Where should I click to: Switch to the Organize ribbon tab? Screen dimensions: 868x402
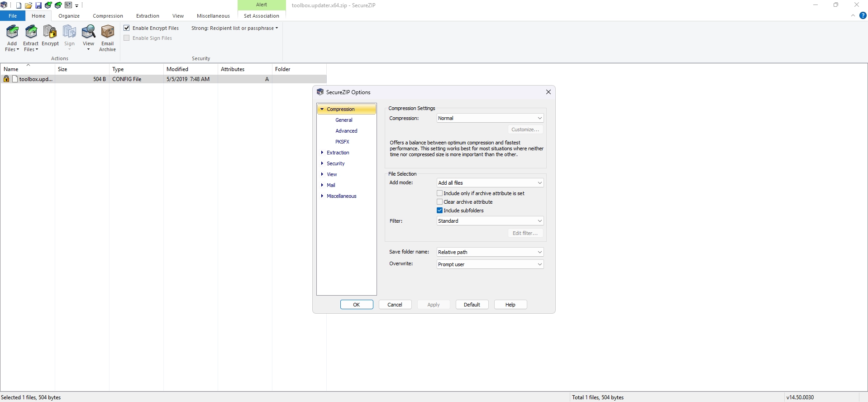tap(69, 16)
